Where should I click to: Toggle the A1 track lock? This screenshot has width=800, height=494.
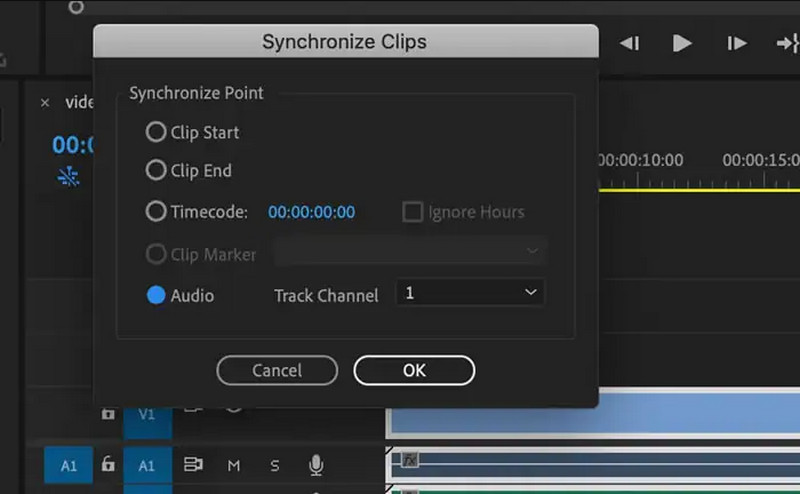(108, 464)
